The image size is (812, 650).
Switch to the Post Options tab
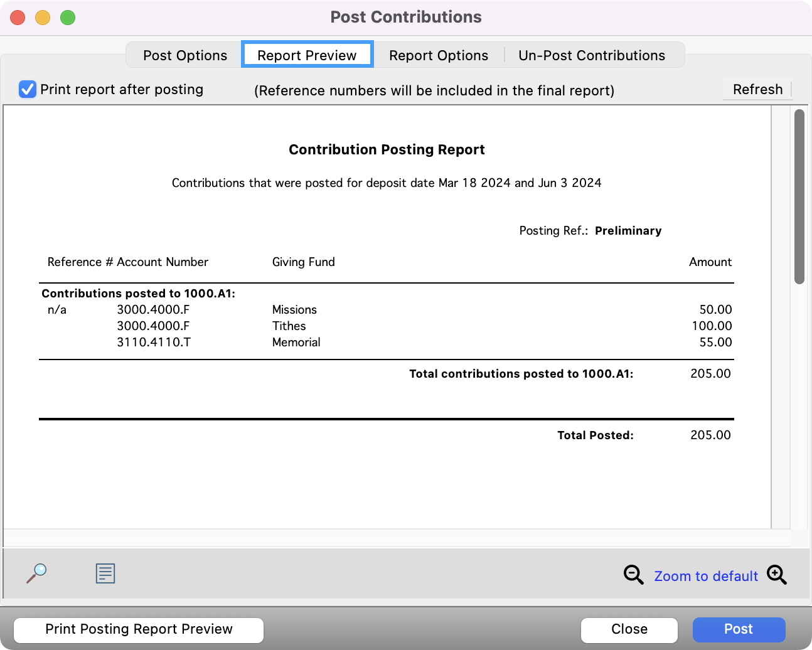(x=185, y=55)
